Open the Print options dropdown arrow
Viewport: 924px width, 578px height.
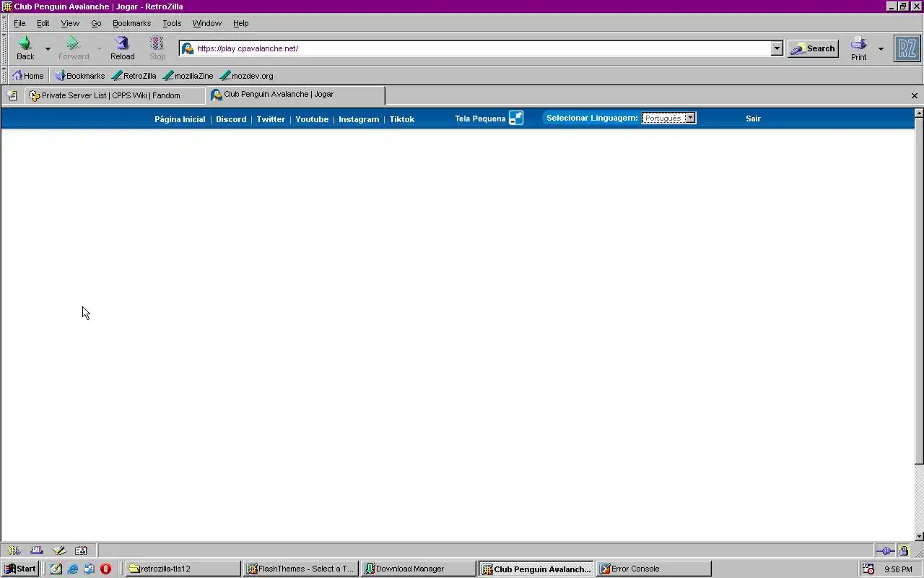(x=880, y=49)
